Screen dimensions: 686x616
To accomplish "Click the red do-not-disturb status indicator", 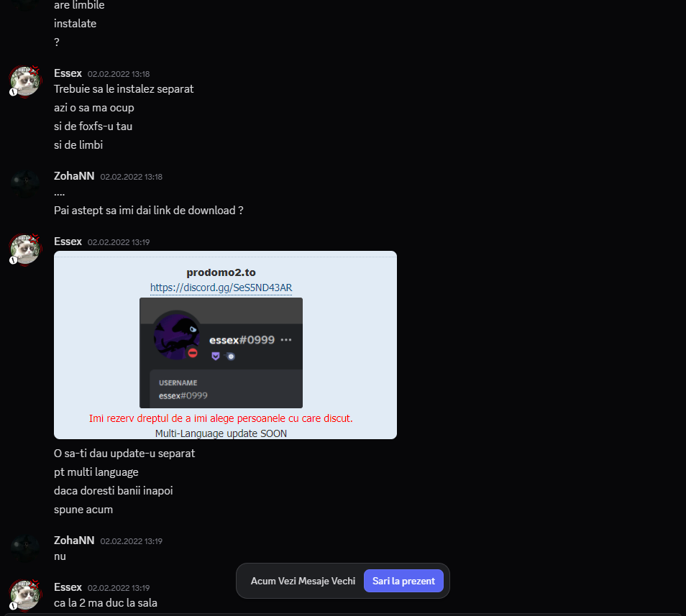I will (x=193, y=353).
